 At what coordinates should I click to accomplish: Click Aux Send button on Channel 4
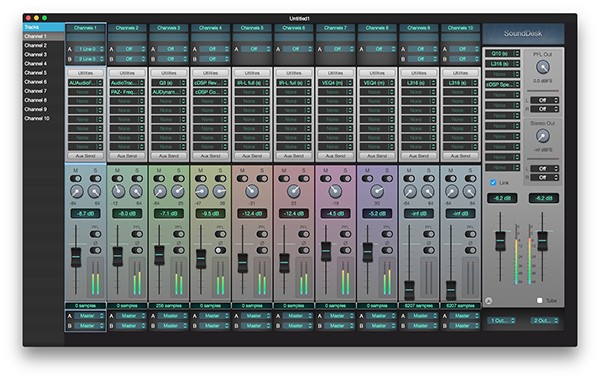click(210, 156)
